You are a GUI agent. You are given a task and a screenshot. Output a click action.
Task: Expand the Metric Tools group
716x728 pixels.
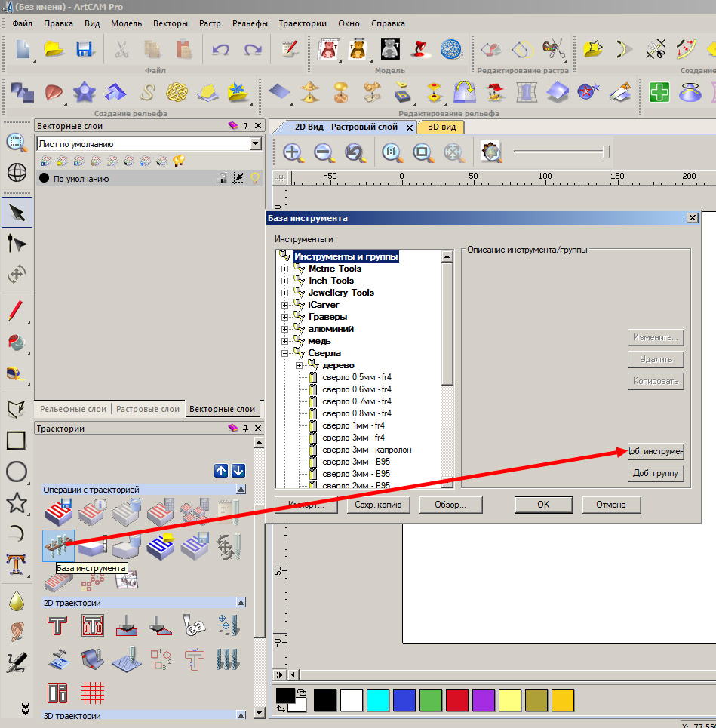(x=284, y=269)
